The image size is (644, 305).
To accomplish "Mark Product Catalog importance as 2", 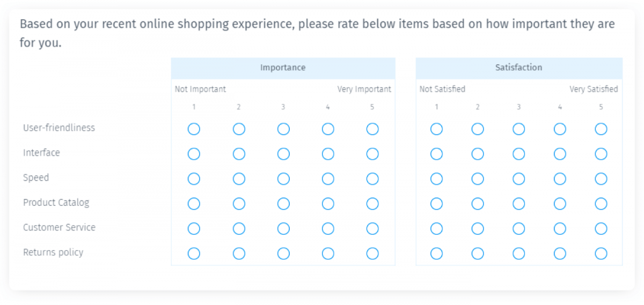I will point(239,204).
